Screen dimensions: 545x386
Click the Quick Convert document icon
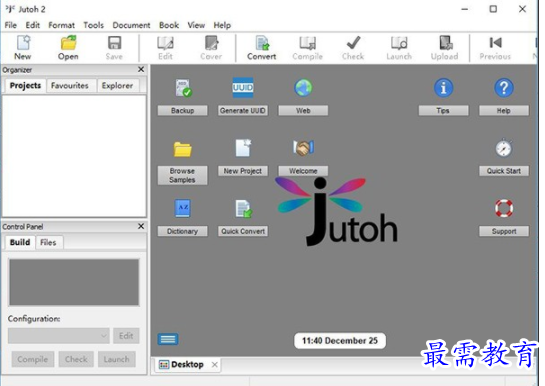243,208
